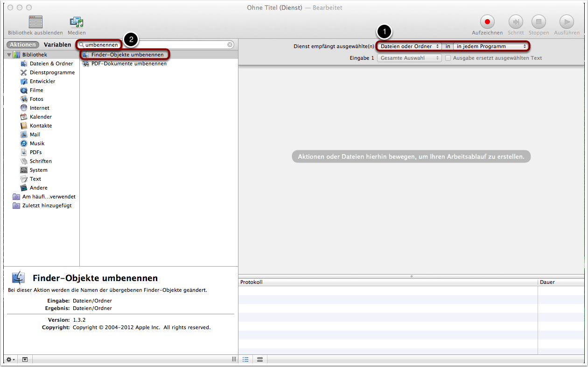Screen dimensions: 588x367
Task: Start recording with Aufzeichnen
Action: [x=487, y=26]
